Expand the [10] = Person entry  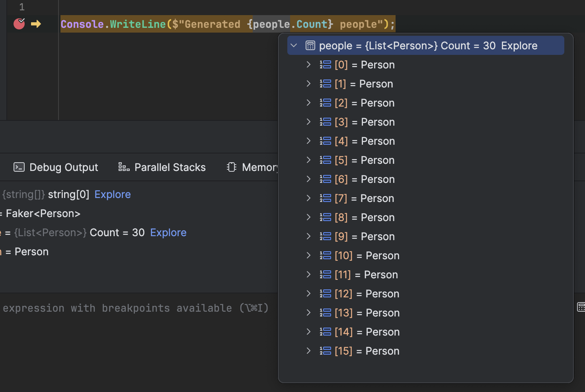(x=308, y=256)
